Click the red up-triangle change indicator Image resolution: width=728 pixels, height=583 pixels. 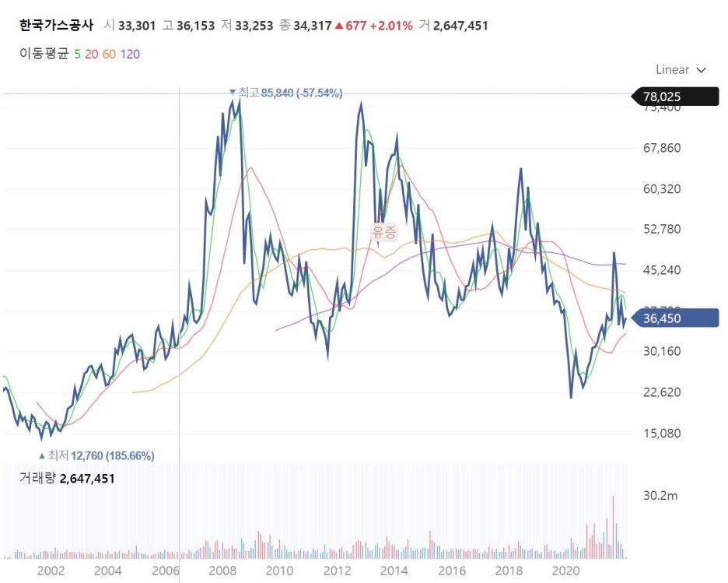coord(339,26)
